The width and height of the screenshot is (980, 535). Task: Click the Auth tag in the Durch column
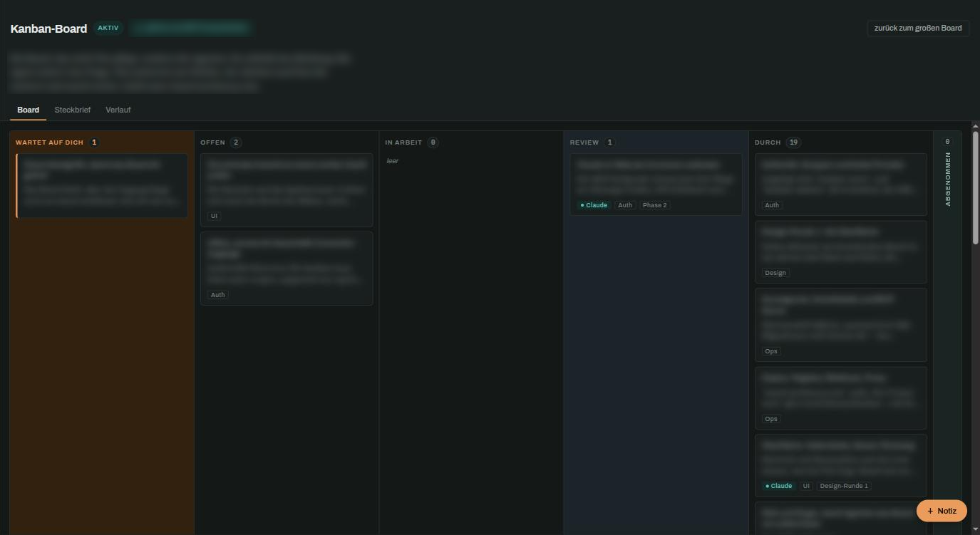[772, 205]
